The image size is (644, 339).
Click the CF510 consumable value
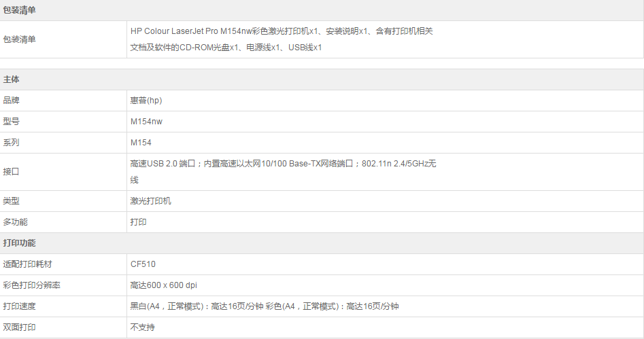click(x=143, y=264)
